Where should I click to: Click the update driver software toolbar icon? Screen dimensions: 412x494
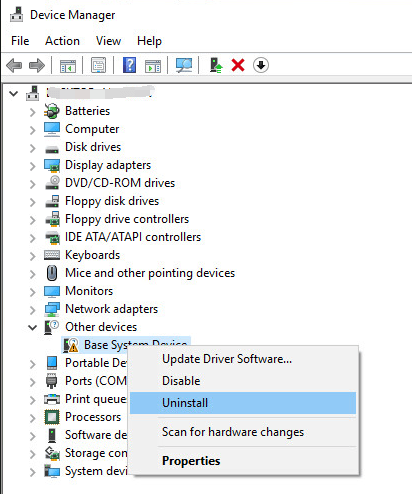pyautogui.click(x=216, y=65)
